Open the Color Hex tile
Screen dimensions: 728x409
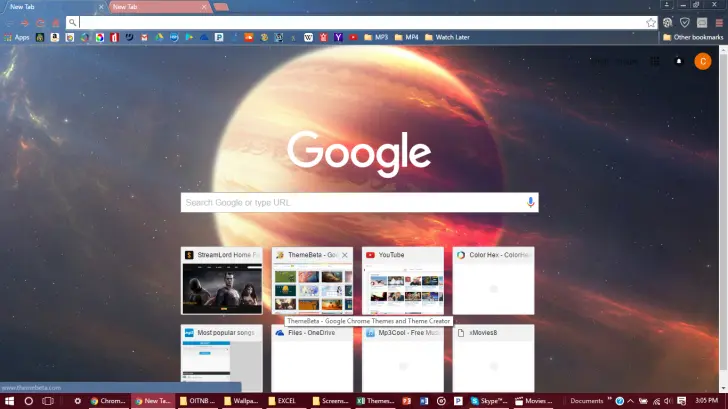click(493, 281)
